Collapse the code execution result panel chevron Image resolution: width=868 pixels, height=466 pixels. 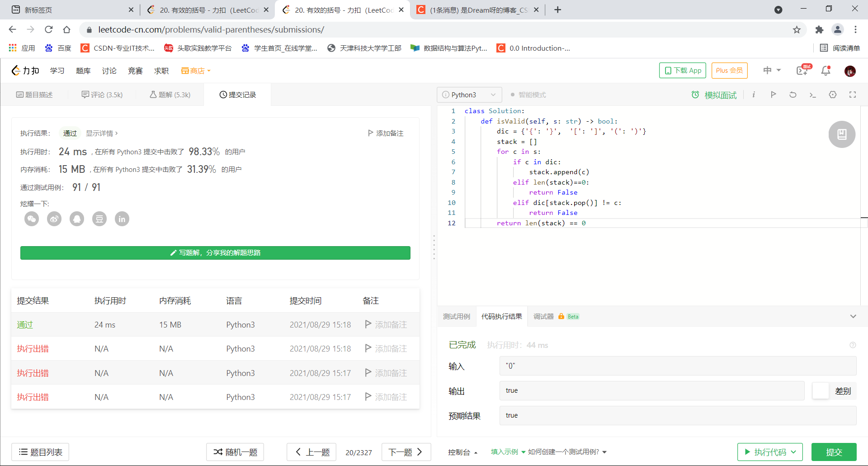tap(854, 317)
